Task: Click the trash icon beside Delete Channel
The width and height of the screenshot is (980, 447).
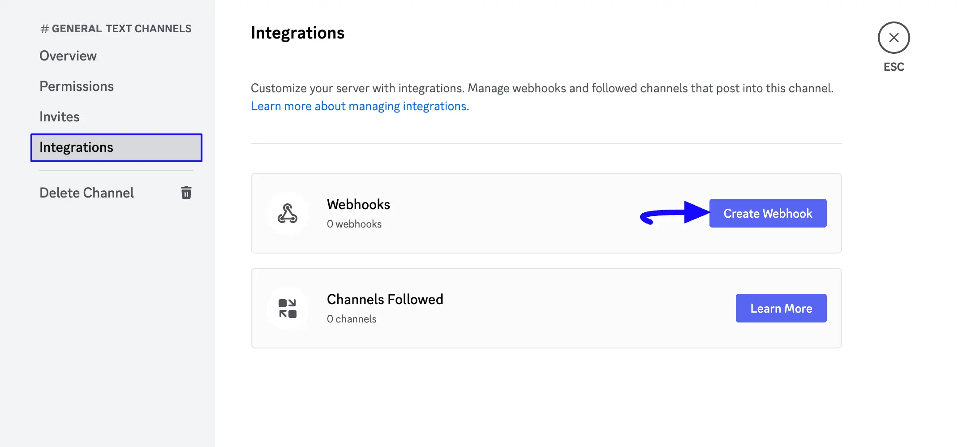Action: point(186,193)
